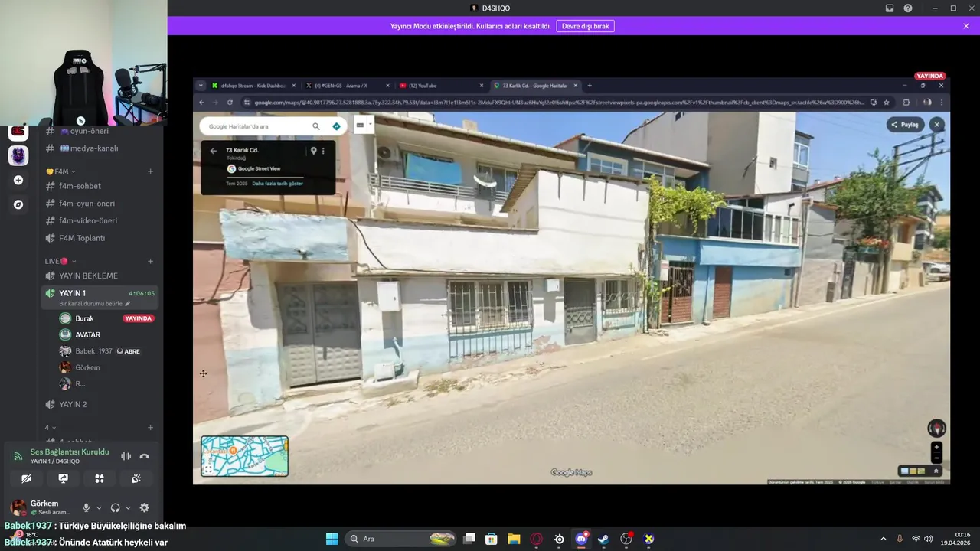This screenshot has width=980, height=551.
Task: Deafen using the headphones icon
Action: coord(115,507)
